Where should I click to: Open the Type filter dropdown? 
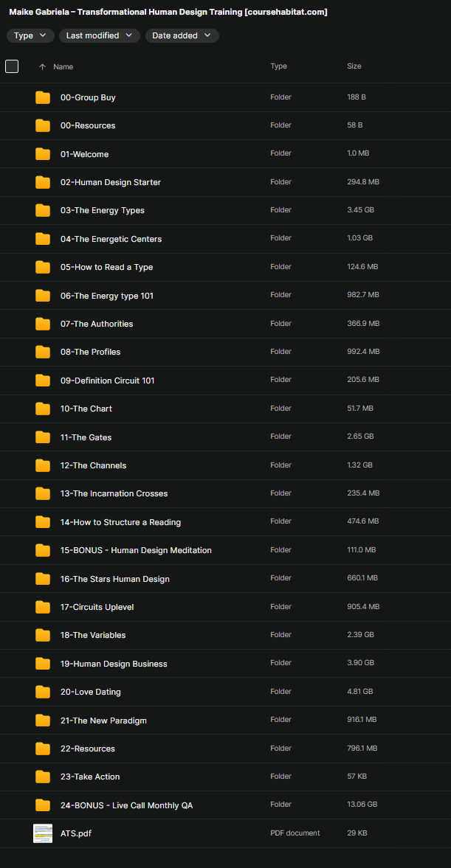click(30, 35)
